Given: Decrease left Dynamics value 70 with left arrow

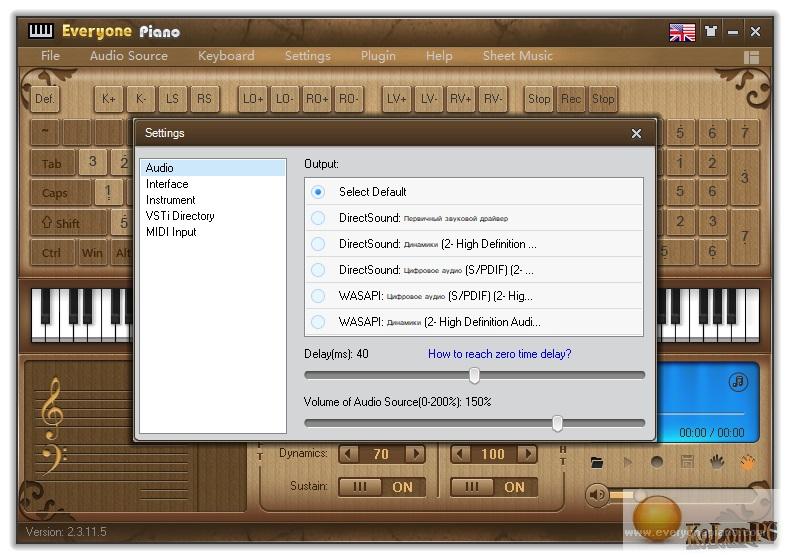Looking at the screenshot, I should point(348,454).
